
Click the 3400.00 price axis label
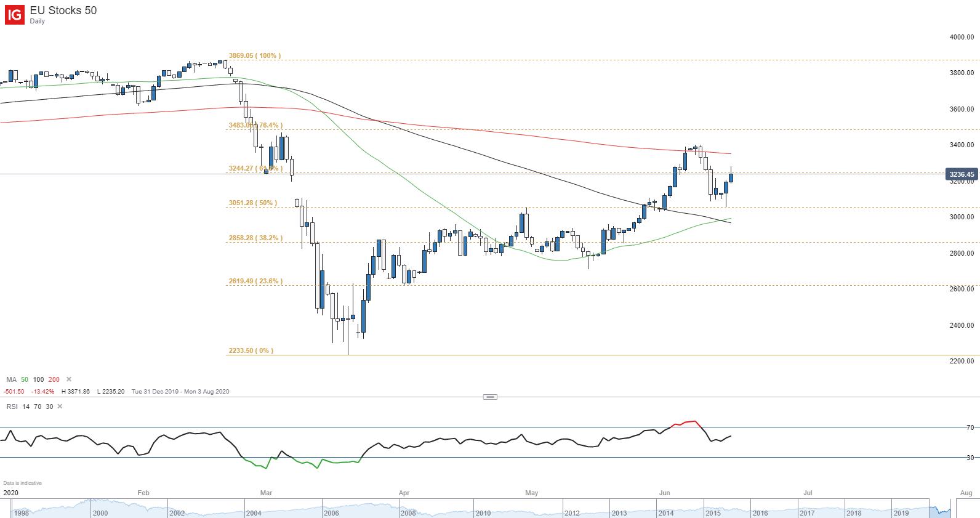point(962,145)
